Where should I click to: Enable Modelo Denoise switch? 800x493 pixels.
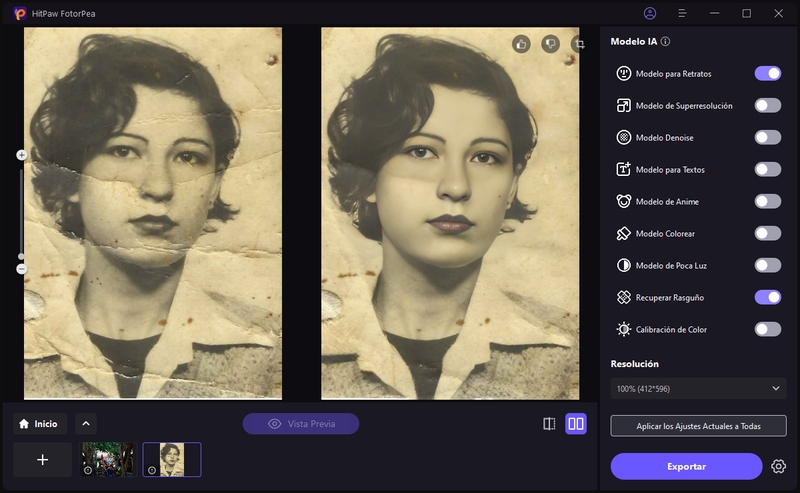[768, 137]
